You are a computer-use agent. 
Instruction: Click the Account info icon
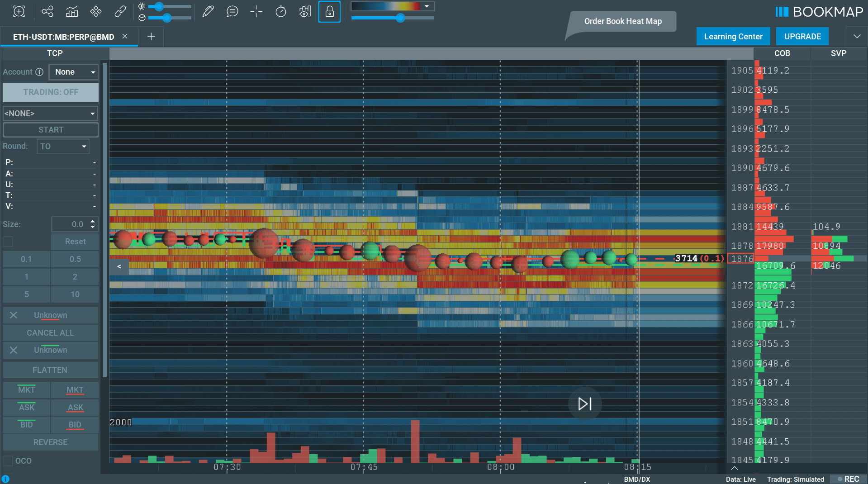tap(39, 72)
